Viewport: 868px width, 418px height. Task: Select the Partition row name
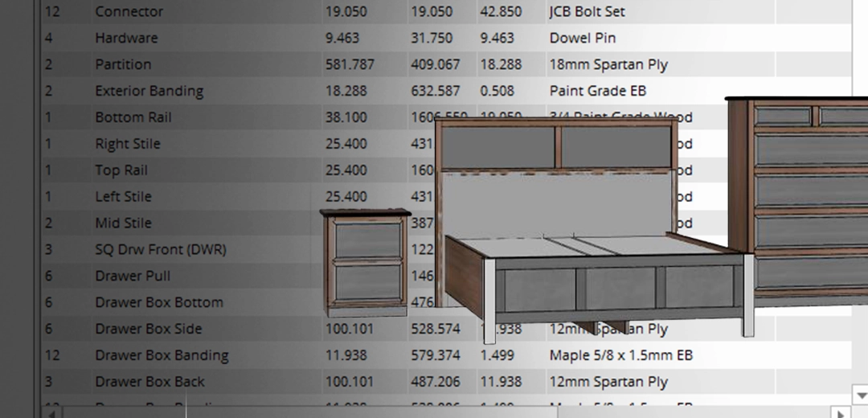(x=123, y=65)
